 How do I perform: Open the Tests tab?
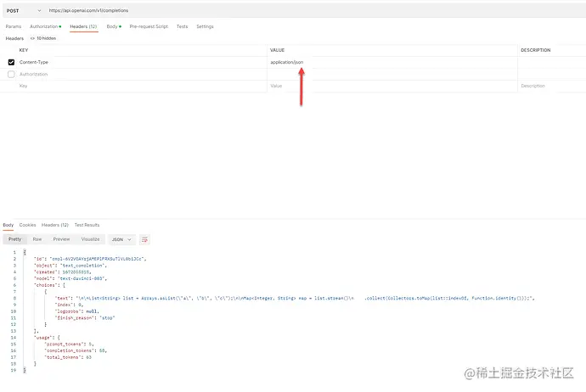point(182,26)
